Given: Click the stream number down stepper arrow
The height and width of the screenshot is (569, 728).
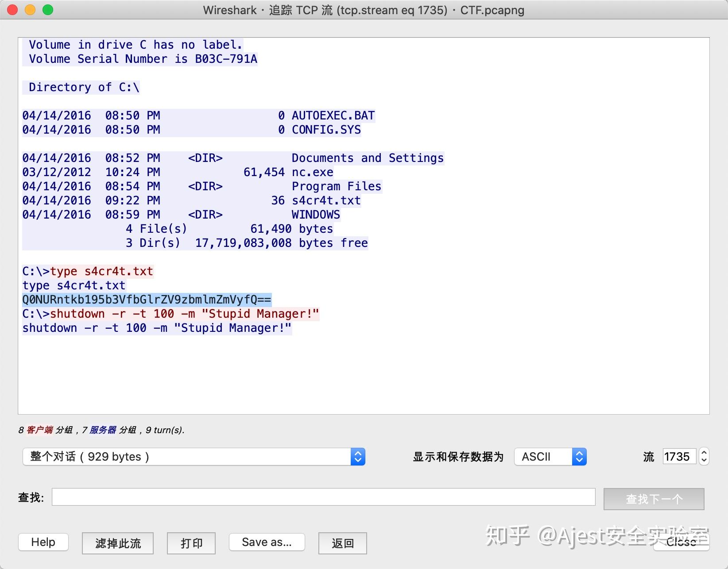Looking at the screenshot, I should click(x=704, y=461).
